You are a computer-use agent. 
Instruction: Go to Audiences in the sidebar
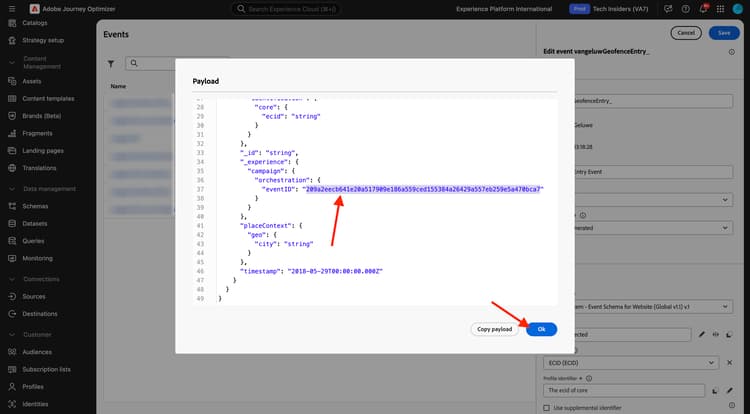coord(37,352)
